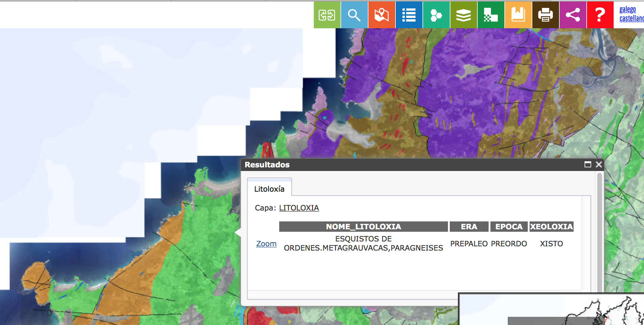
Task: Open the yellow bookmark book icon
Action: [518, 15]
